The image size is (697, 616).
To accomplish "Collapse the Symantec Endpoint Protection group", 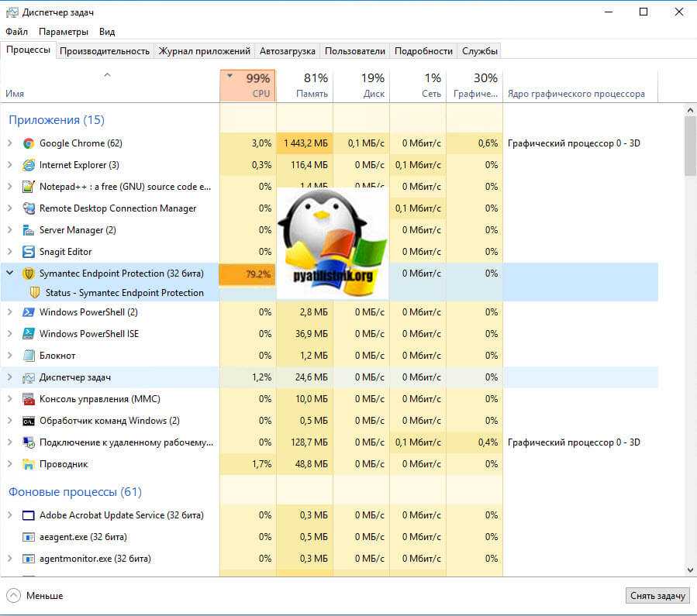I will coord(10,274).
